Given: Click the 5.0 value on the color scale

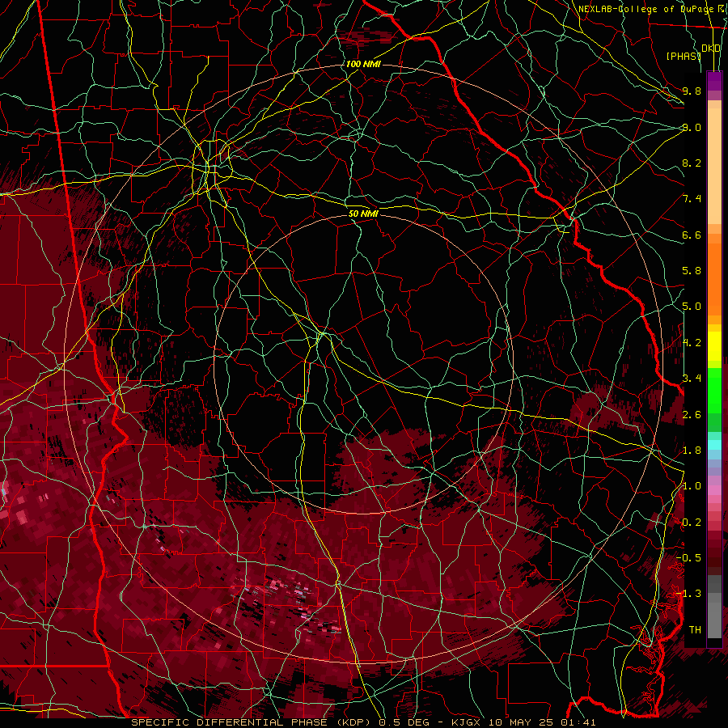Looking at the screenshot, I should pyautogui.click(x=692, y=307).
